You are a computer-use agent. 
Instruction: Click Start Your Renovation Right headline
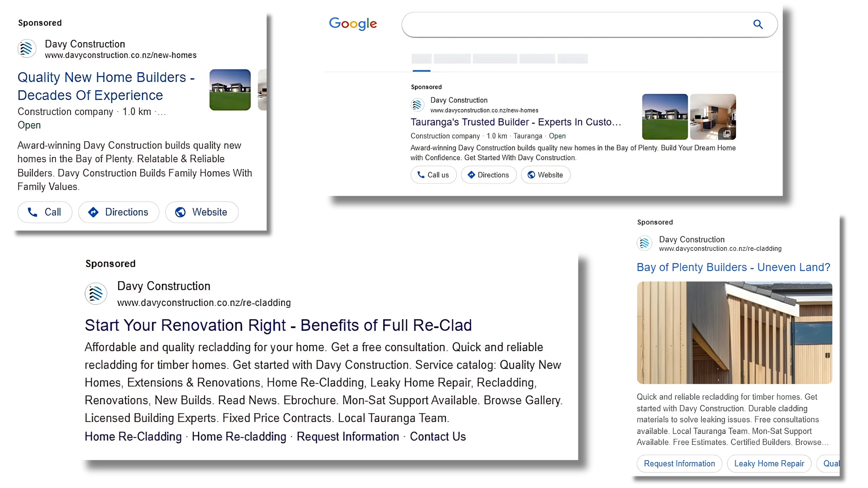[x=278, y=325]
